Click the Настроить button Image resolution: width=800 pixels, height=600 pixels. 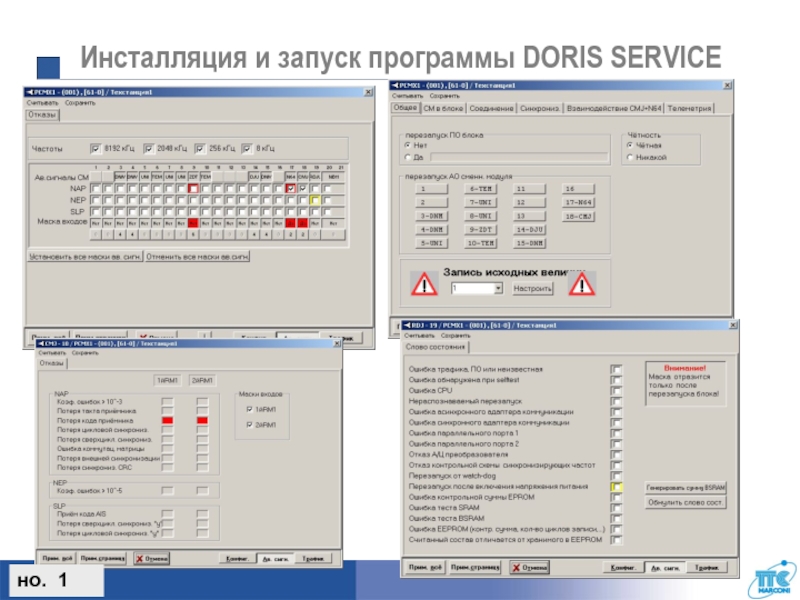532,288
